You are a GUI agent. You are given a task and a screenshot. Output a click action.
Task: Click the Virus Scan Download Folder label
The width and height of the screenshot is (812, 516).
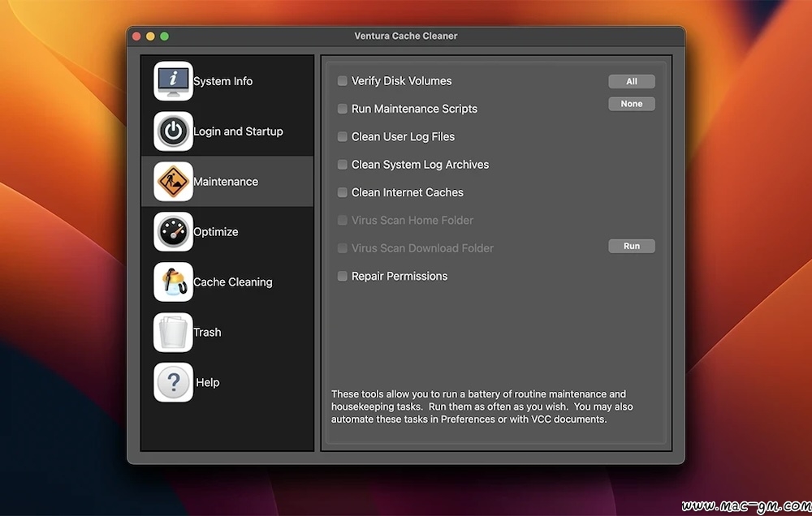(x=422, y=248)
